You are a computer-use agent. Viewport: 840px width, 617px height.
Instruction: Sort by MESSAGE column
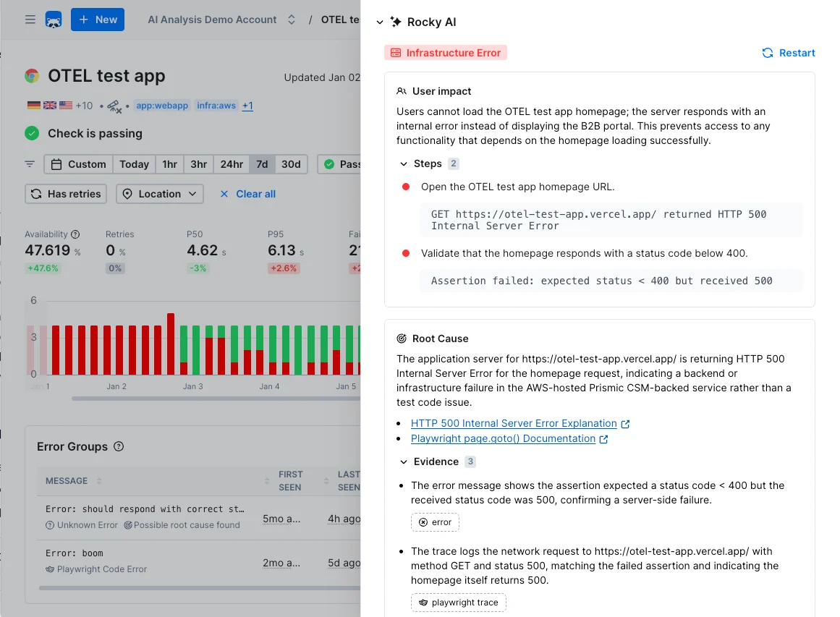(73, 481)
